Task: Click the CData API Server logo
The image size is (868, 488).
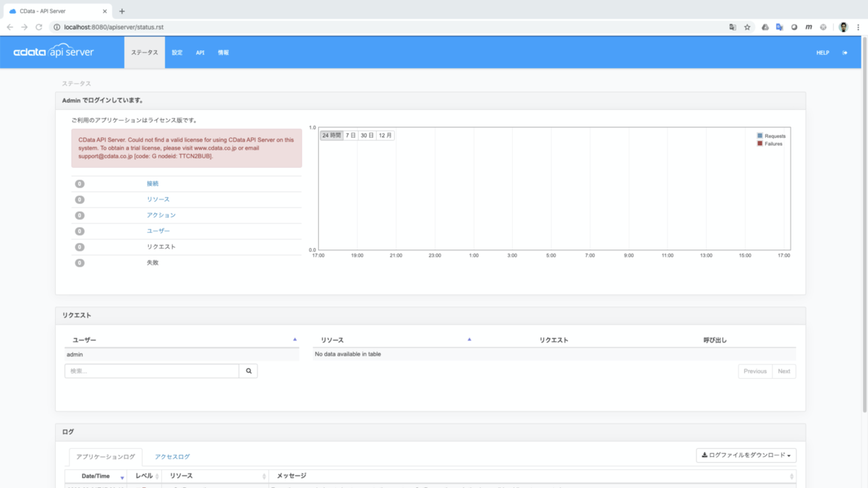Action: [54, 52]
